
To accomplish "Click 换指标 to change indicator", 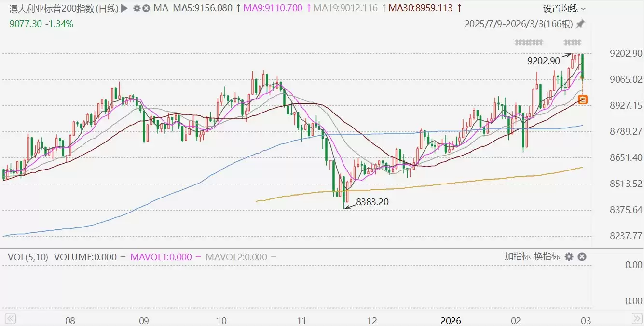I will tap(547, 257).
